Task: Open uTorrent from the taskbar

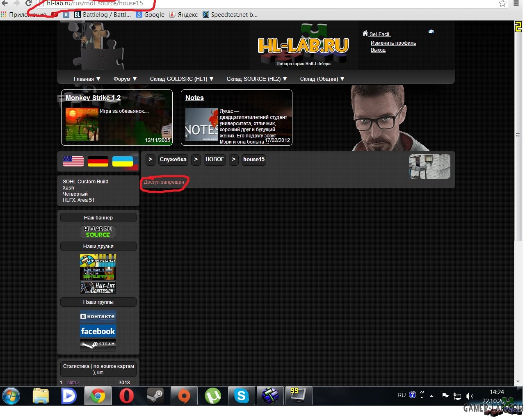Action: pyautogui.click(x=212, y=396)
